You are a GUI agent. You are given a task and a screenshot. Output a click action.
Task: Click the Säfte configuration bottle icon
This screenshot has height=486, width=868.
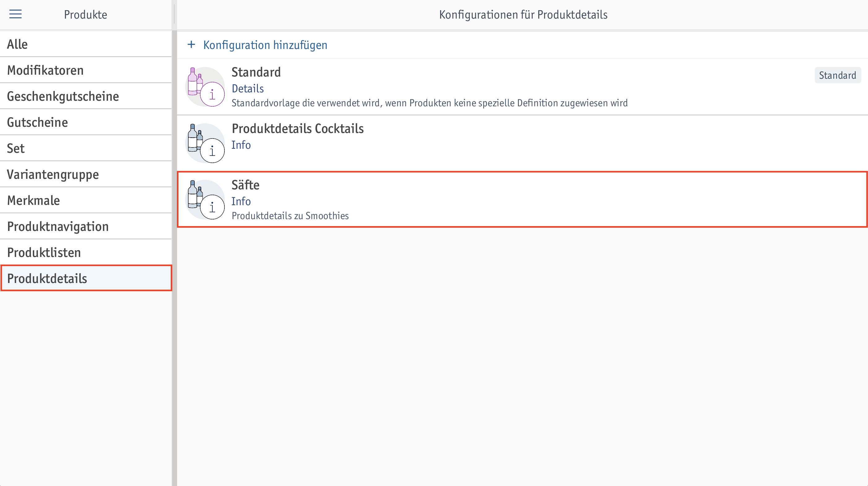(x=205, y=199)
